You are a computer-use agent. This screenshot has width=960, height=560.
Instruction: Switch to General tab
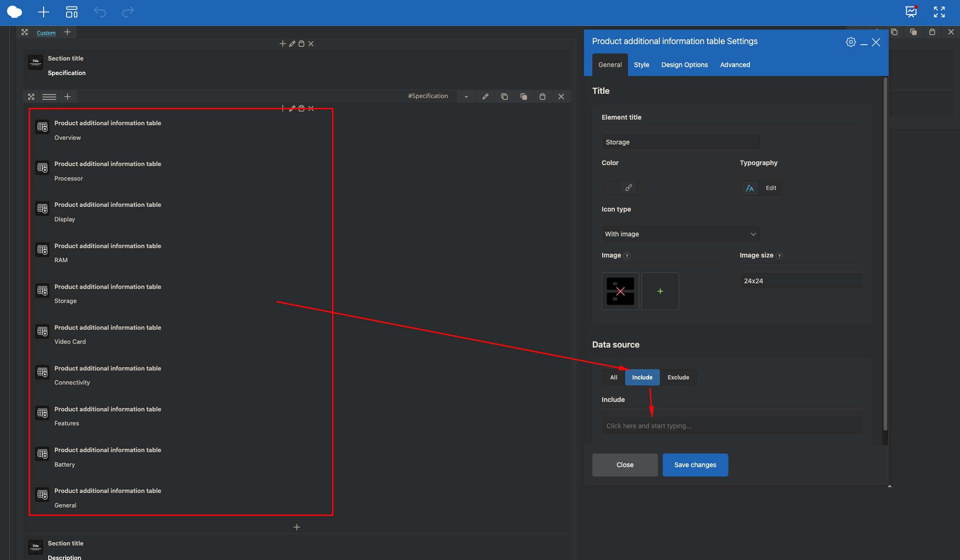click(610, 65)
